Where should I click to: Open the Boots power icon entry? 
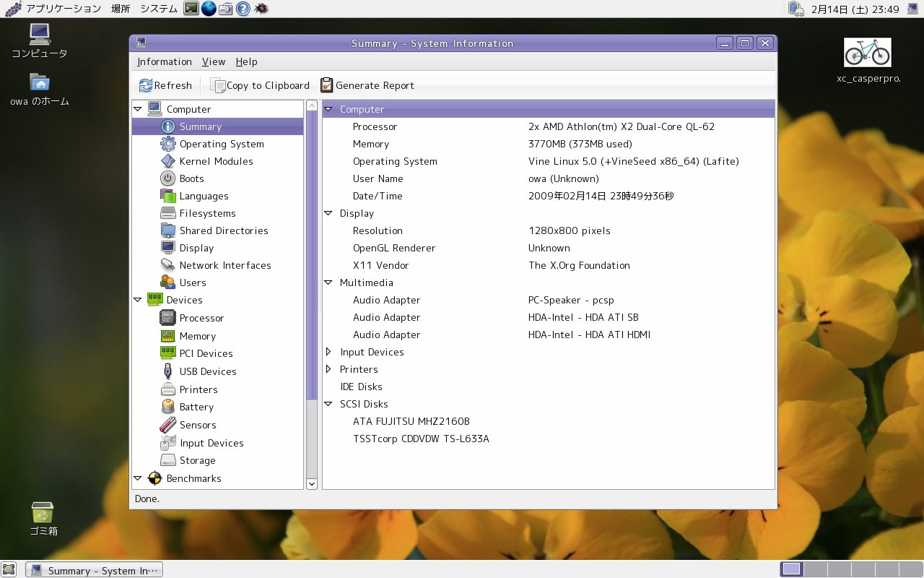[x=167, y=178]
